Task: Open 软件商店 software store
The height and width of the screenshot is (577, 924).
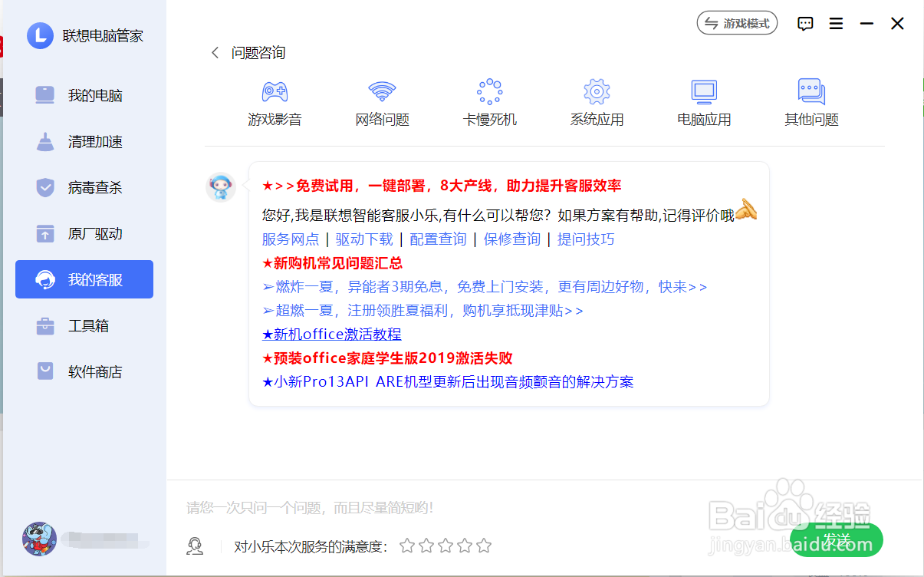Action: (84, 371)
